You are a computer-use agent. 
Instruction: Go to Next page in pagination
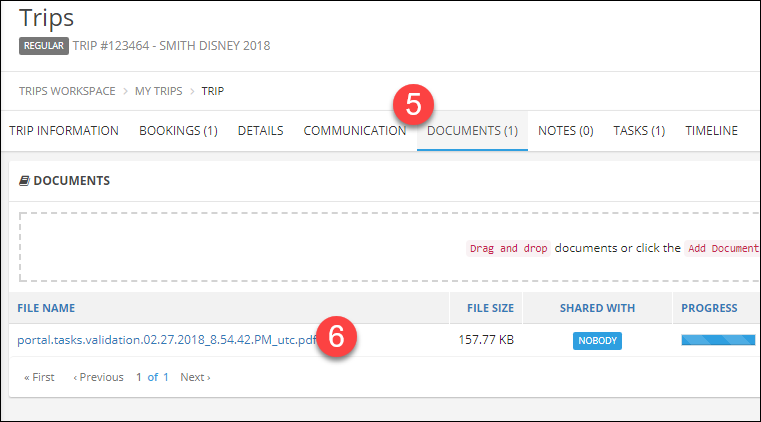(x=195, y=377)
